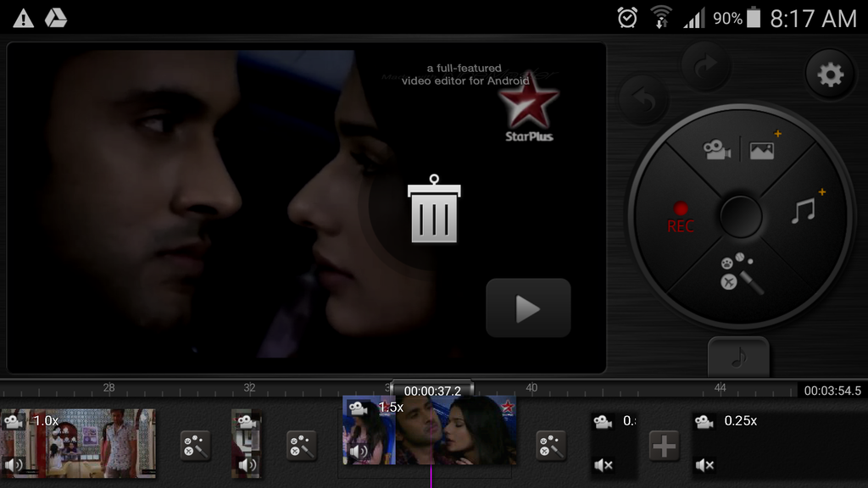868x488 pixels.
Task: Tap the Google Drive notification icon
Action: (x=56, y=19)
